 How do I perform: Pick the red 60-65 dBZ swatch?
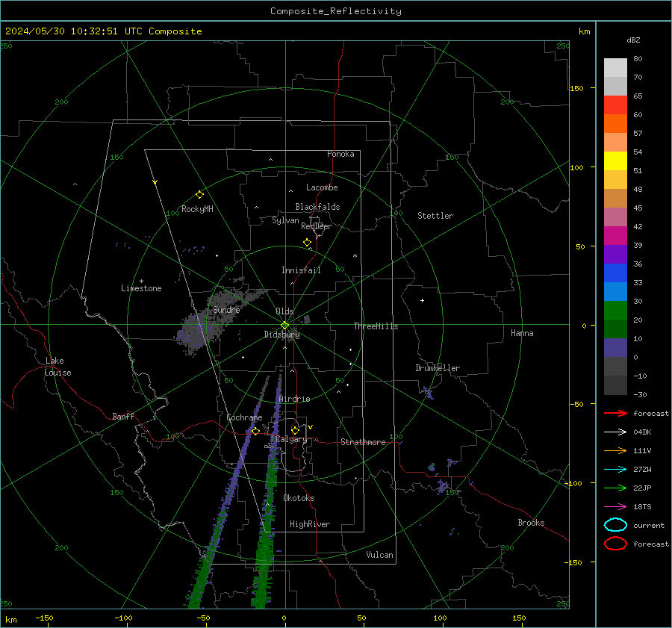(x=615, y=105)
